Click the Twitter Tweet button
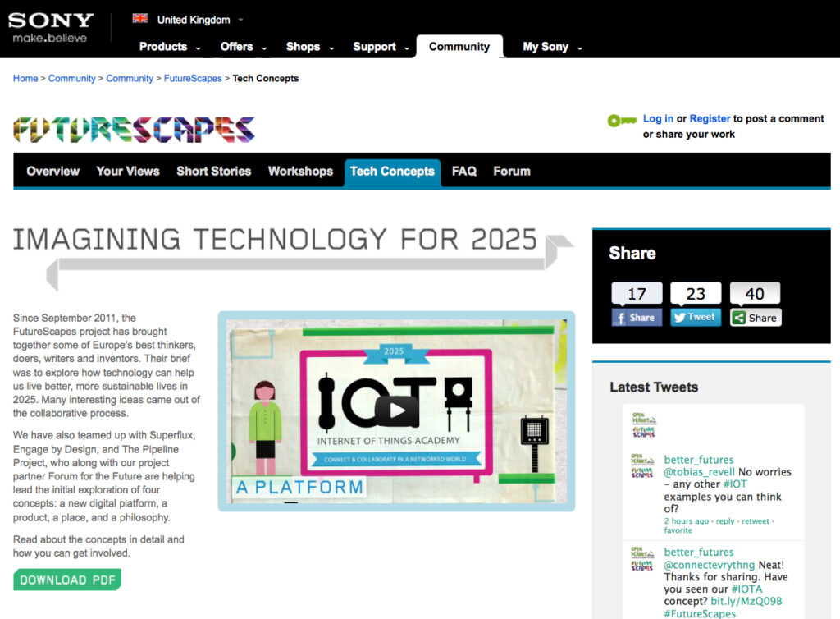 pos(696,317)
